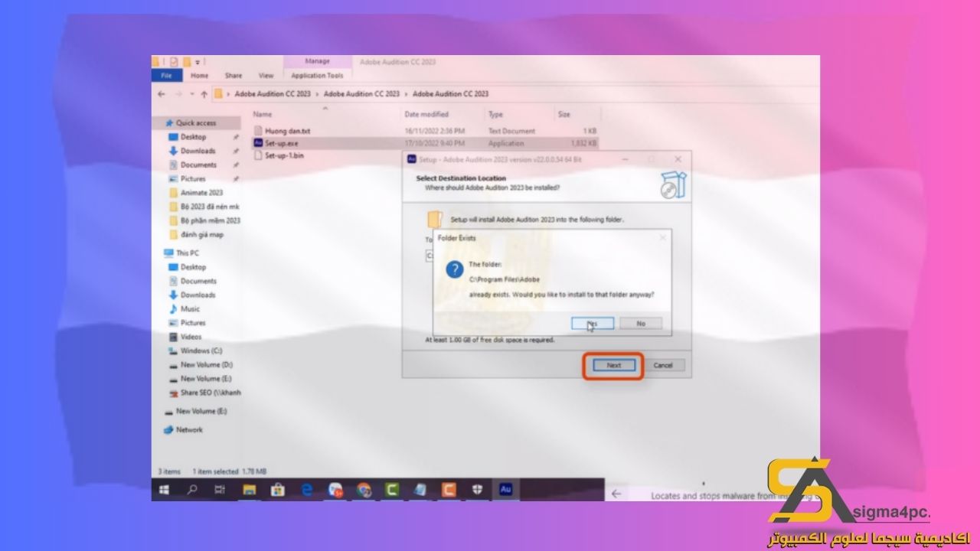Sort files by the Name column
980x551 pixels.
tap(263, 115)
